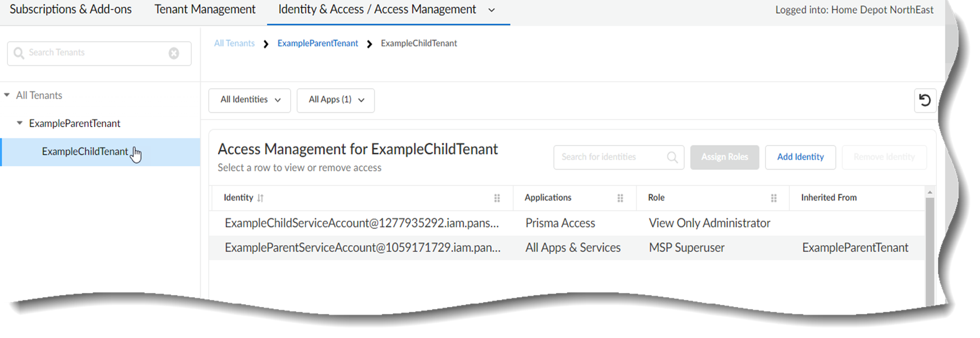Click the Role column drag handle
Image resolution: width=980 pixels, height=338 pixels.
coord(774,198)
